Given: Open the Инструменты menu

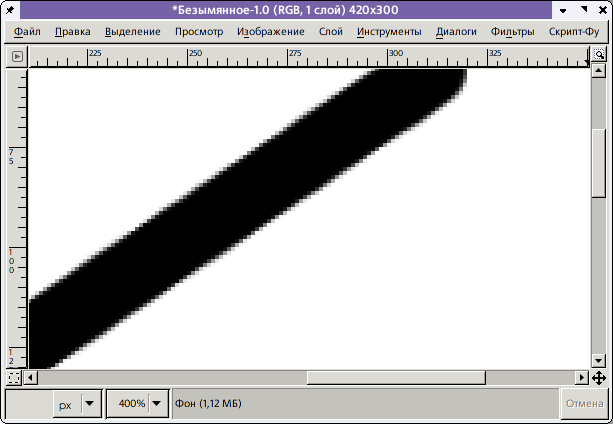Looking at the screenshot, I should 389,31.
